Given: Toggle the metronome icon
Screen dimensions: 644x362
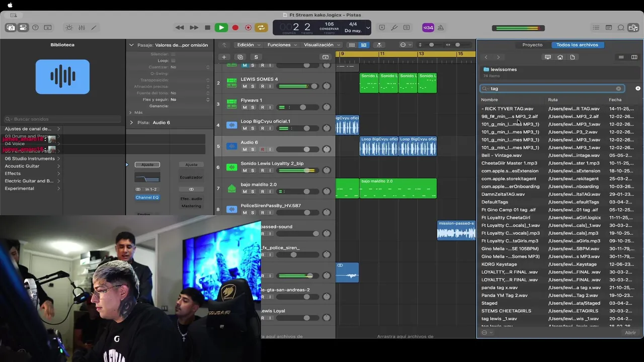Looking at the screenshot, I should click(x=441, y=28).
